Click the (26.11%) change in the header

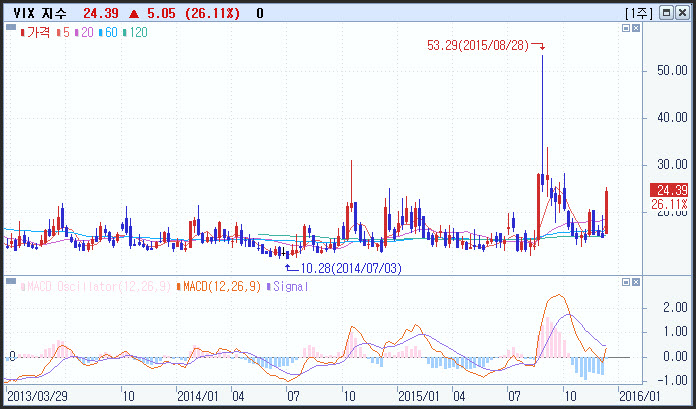click(x=213, y=13)
